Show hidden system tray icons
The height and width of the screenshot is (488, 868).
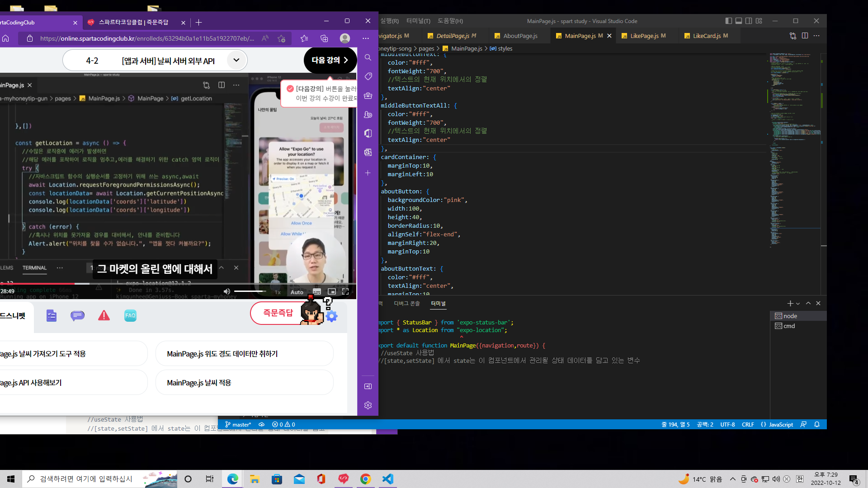coord(732,479)
